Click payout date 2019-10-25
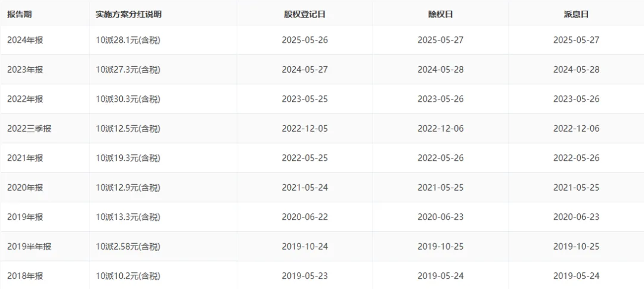The image size is (644, 289). 576,246
